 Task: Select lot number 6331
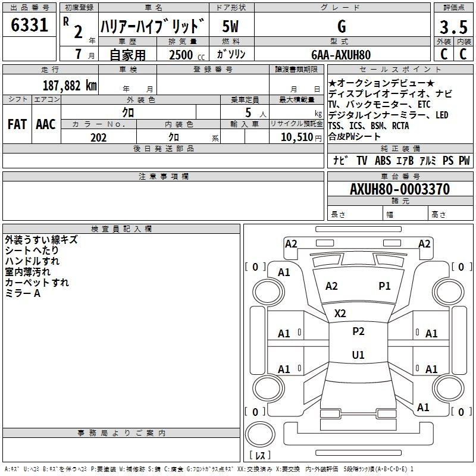point(29,25)
